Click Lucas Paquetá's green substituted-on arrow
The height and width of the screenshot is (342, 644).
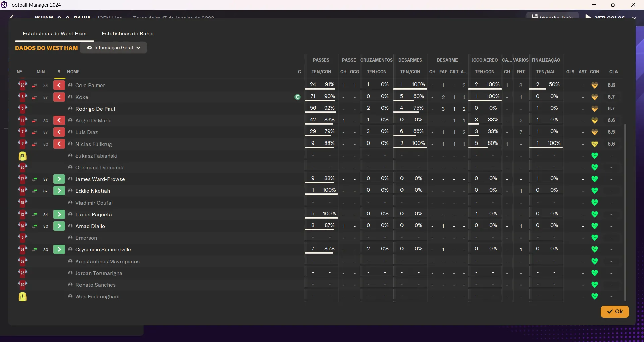(x=59, y=215)
